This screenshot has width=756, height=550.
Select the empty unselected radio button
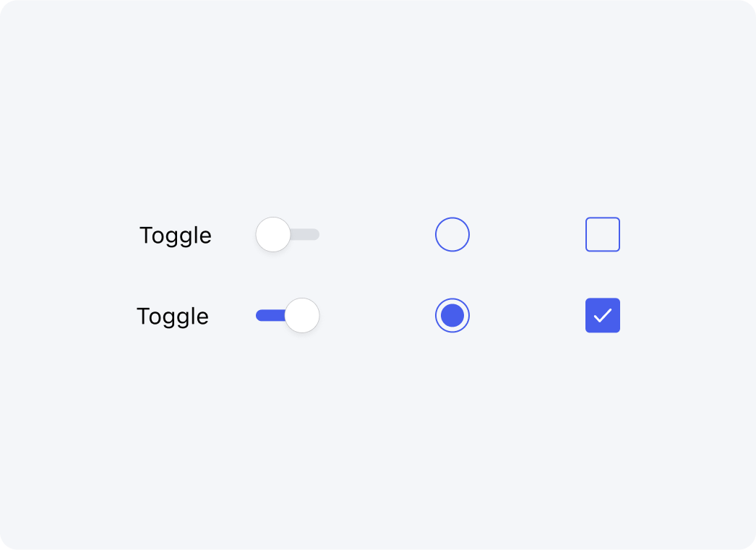pos(452,234)
